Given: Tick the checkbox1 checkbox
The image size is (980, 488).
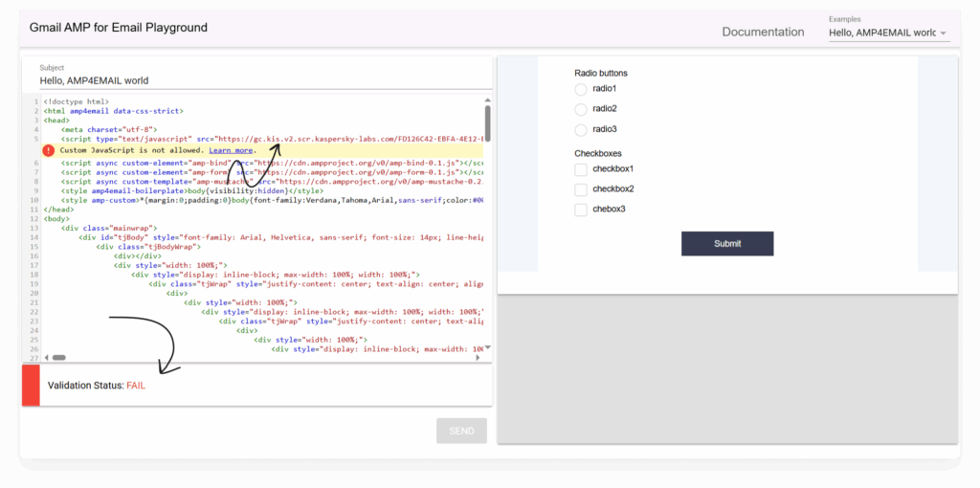Looking at the screenshot, I should point(580,169).
